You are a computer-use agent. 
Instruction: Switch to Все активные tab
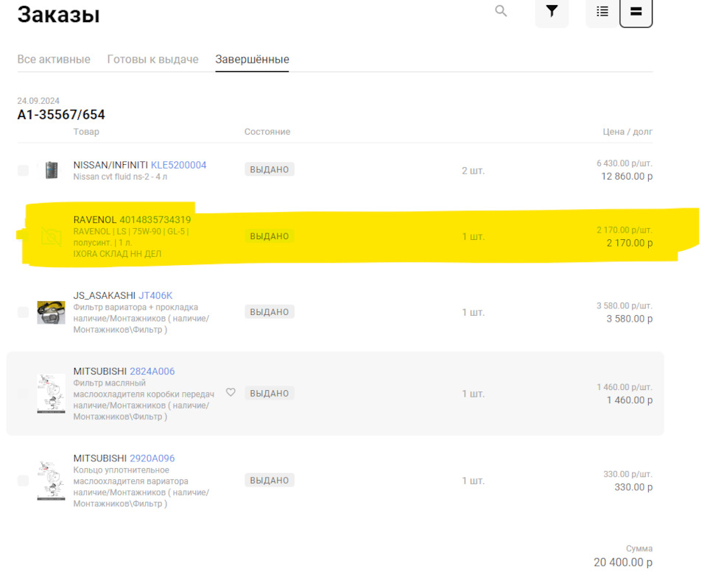click(54, 60)
